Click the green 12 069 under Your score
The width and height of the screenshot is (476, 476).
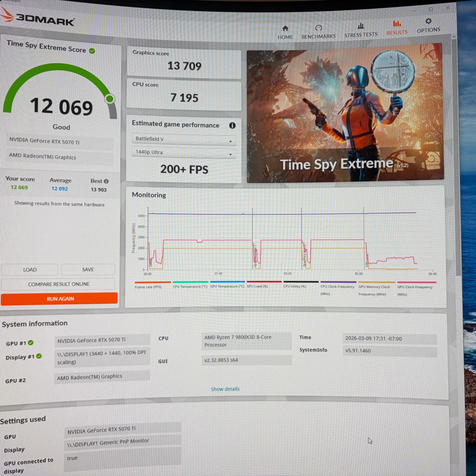tap(19, 188)
